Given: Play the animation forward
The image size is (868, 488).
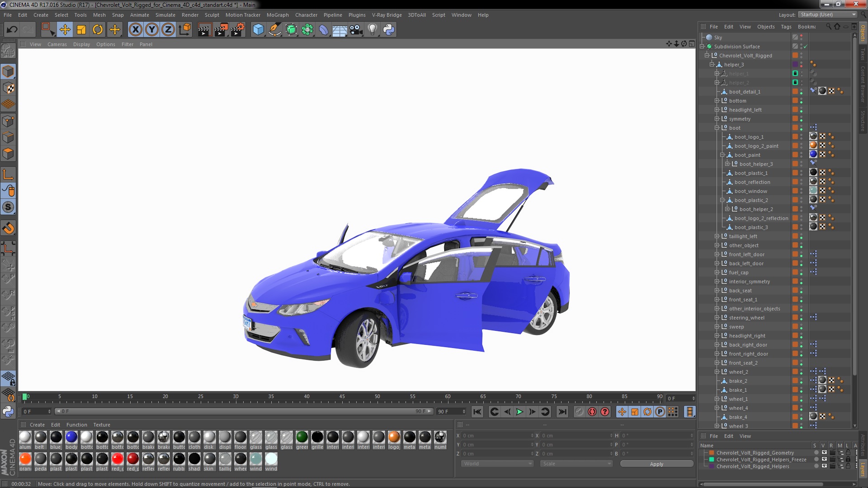Looking at the screenshot, I should point(519,412).
